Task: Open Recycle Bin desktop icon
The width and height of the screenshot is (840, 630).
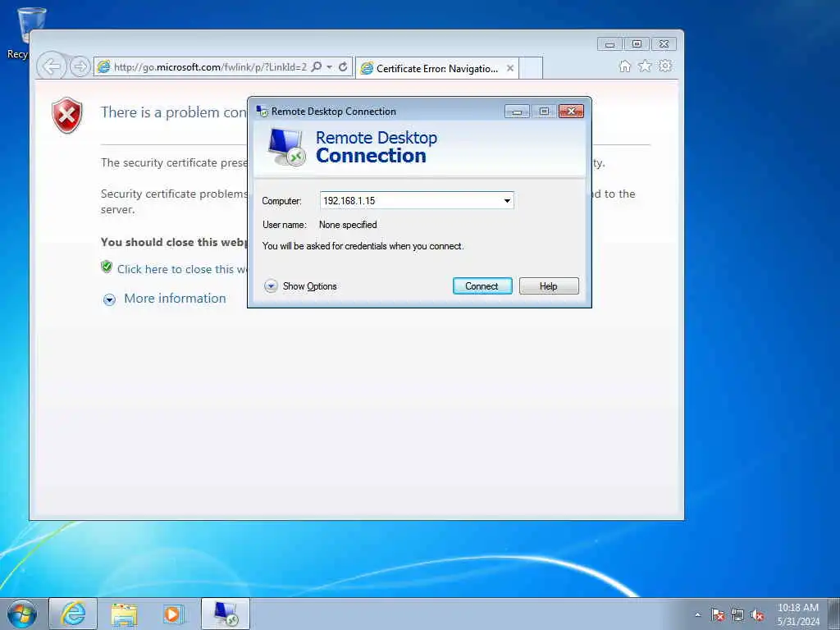Action: (24, 33)
